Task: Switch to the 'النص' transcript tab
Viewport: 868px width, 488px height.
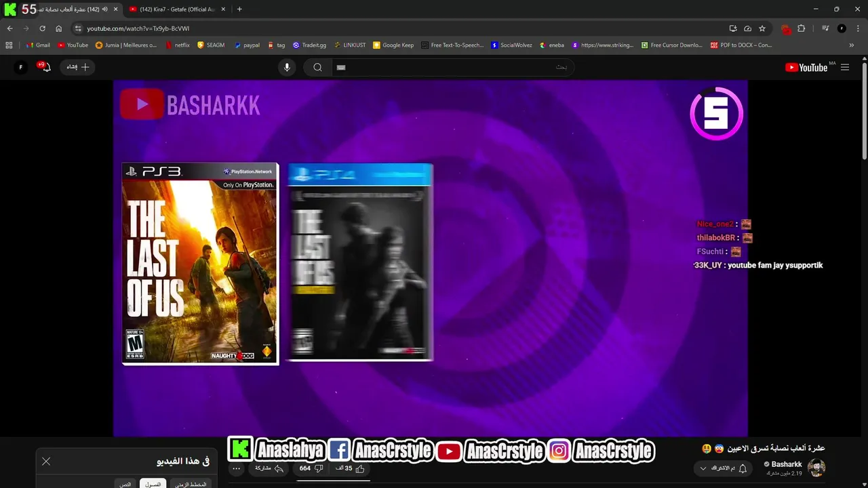Action: click(125, 484)
